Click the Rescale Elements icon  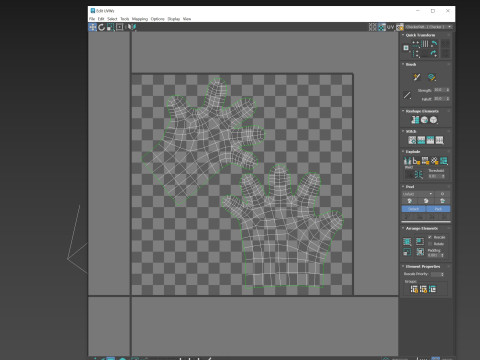tap(407, 252)
